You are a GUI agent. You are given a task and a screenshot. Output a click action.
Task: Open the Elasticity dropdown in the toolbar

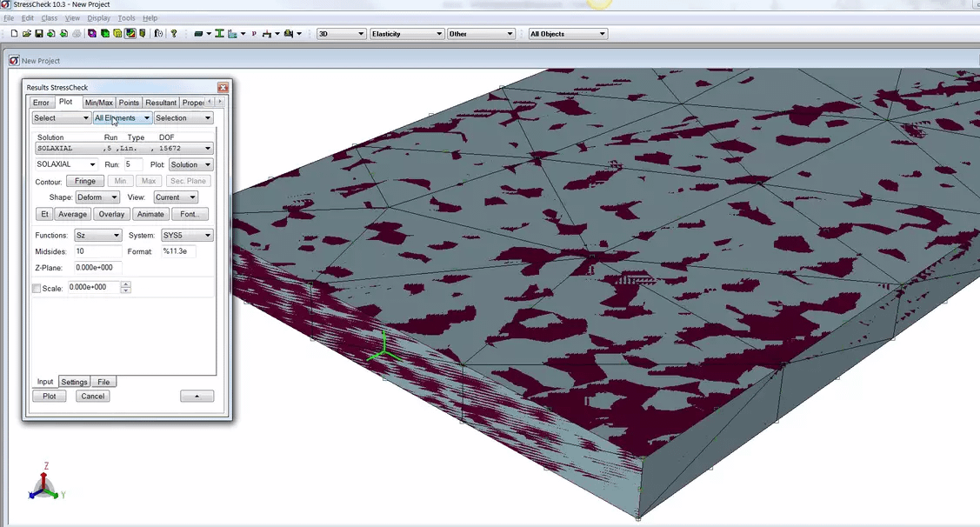(x=406, y=33)
